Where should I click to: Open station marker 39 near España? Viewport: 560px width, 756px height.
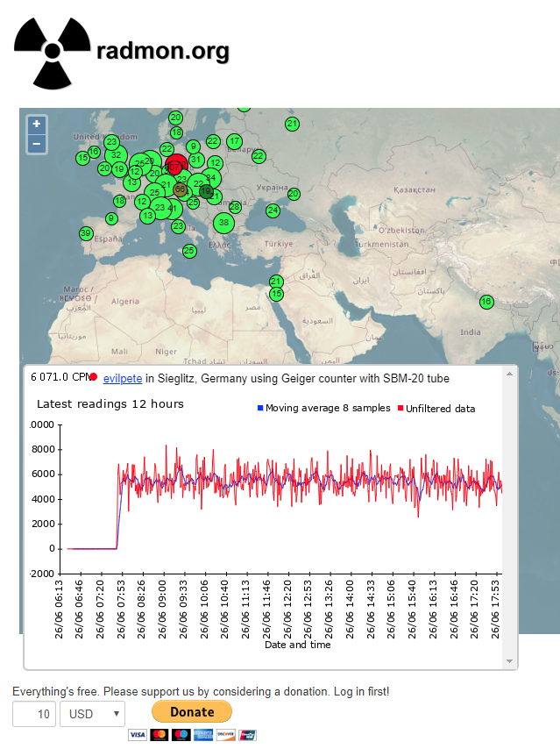coord(86,233)
